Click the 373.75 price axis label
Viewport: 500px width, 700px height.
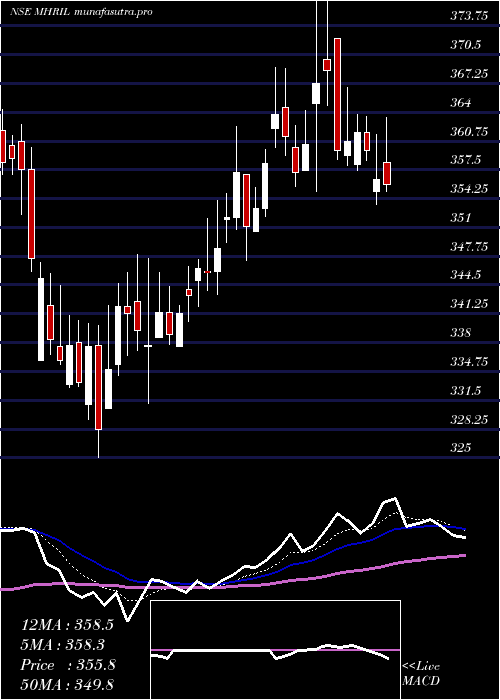468,17
